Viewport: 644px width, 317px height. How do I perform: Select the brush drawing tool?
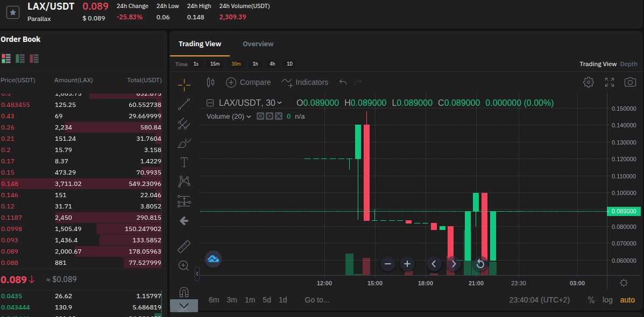tap(184, 143)
